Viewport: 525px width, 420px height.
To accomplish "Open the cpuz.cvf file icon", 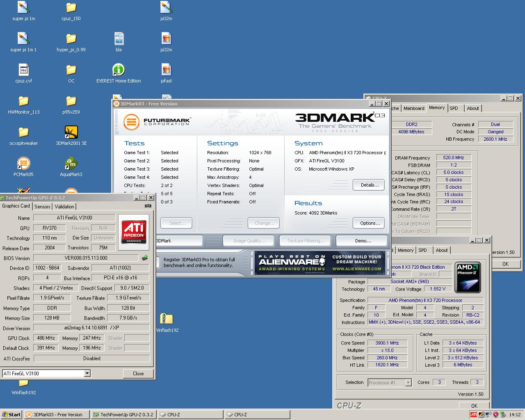I will [x=23, y=71].
